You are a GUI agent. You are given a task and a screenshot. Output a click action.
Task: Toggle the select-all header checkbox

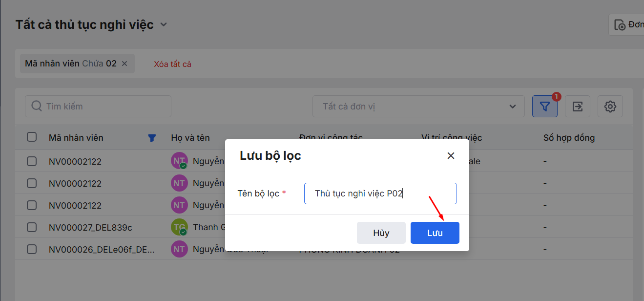click(32, 137)
